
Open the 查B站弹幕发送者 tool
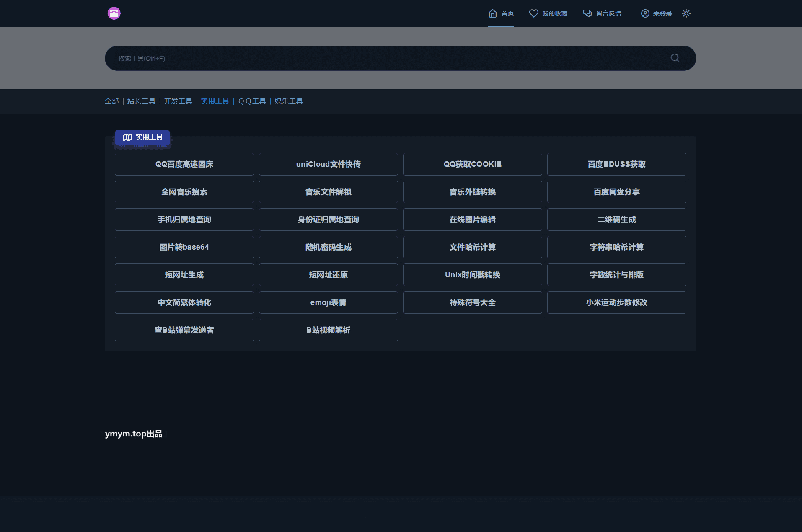point(184,330)
